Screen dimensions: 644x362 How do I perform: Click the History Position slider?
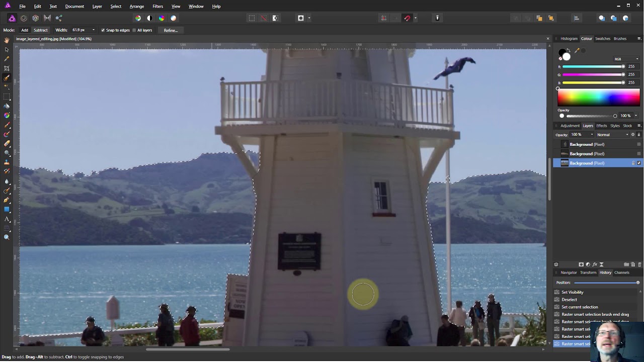click(x=607, y=283)
